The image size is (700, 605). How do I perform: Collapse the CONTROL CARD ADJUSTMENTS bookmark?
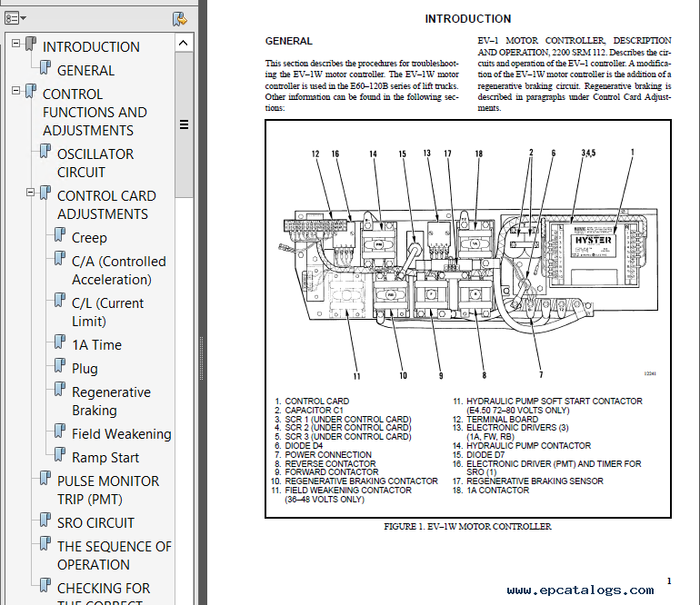30,193
